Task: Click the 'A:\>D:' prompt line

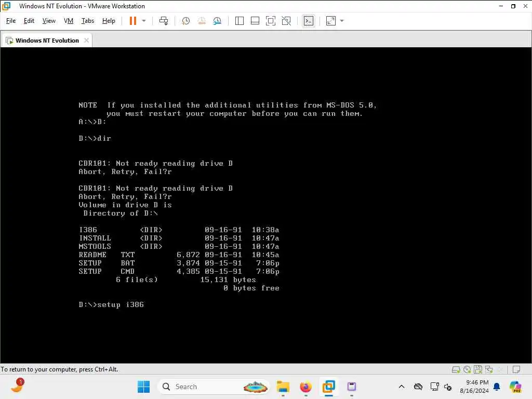Action: [92, 122]
